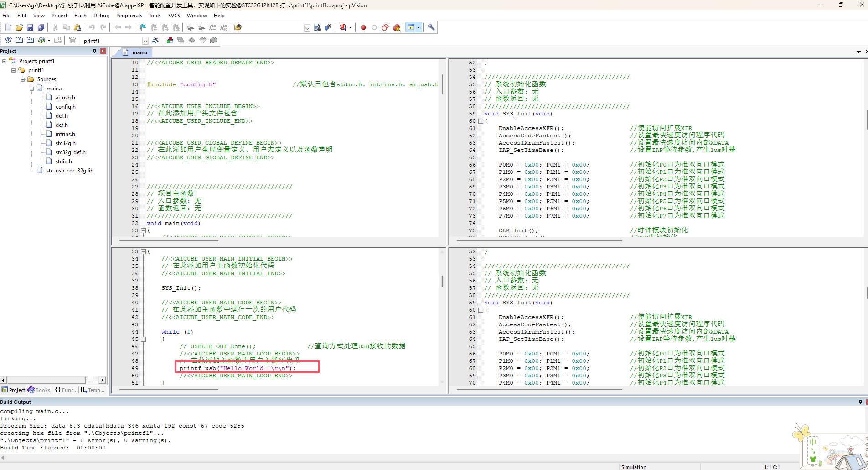Open the dropdown arrow beside the debug icon
Viewport: 868px width, 470px height.
pyautogui.click(x=351, y=27)
